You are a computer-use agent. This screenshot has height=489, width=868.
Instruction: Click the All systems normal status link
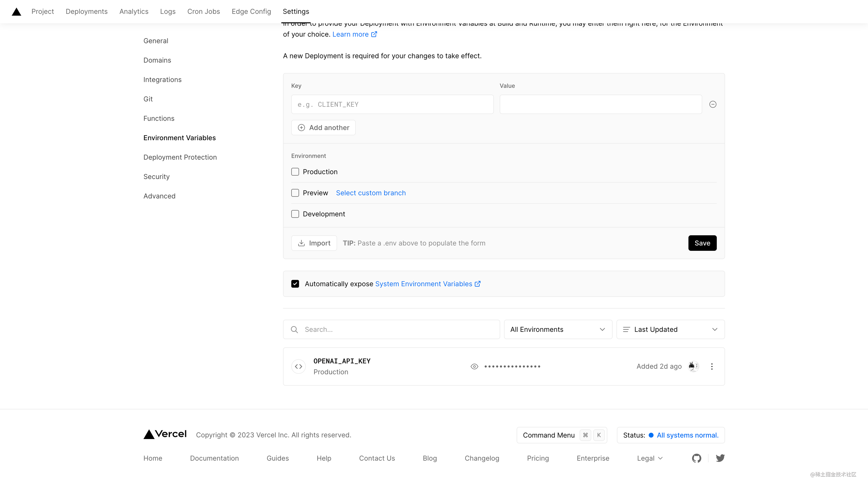click(x=687, y=435)
